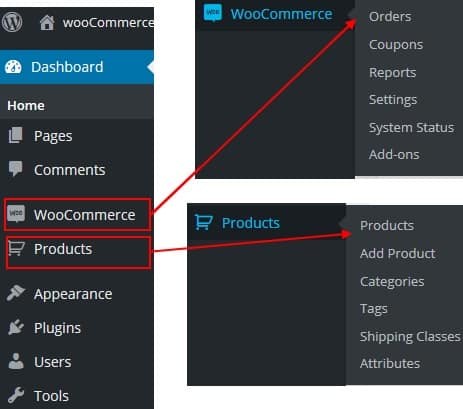Click the Plugins plug icon
The height and width of the screenshot is (409, 463).
pos(16,327)
